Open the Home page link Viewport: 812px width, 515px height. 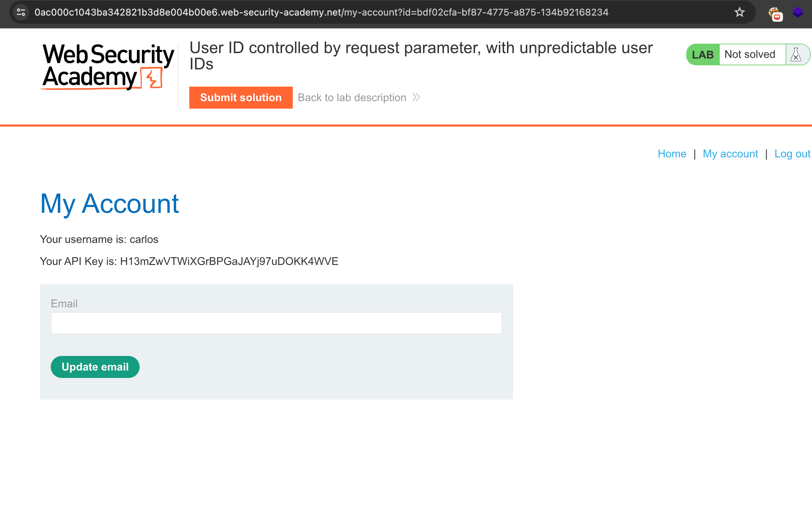[x=672, y=154]
